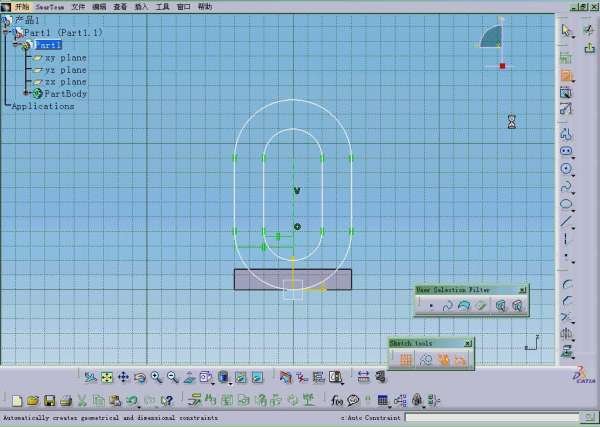
Task: Open the 编辑 menu
Action: (99, 7)
